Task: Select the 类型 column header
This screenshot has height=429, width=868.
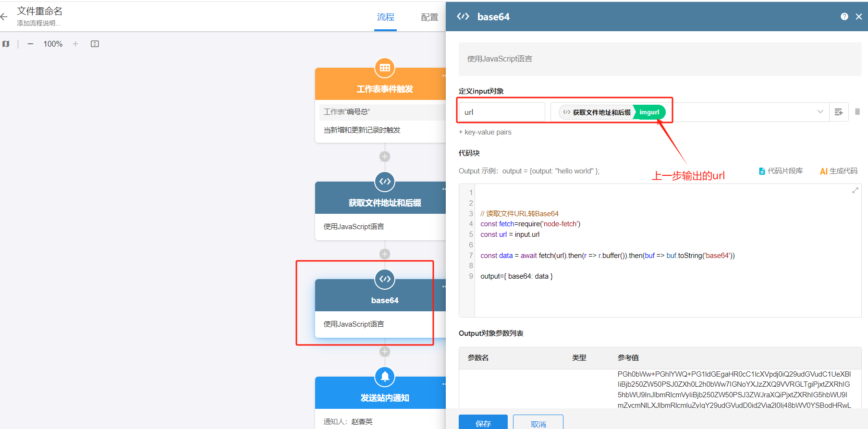Action: coord(579,358)
